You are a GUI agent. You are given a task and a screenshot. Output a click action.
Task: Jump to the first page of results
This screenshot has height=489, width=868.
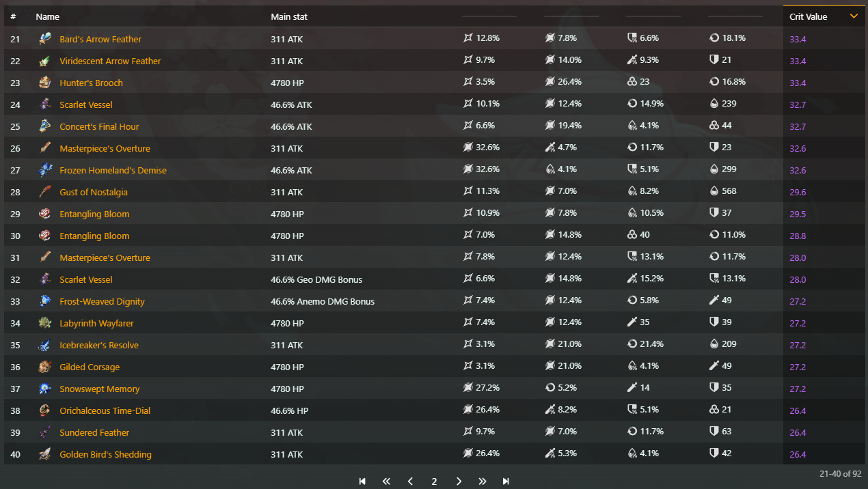(x=362, y=481)
